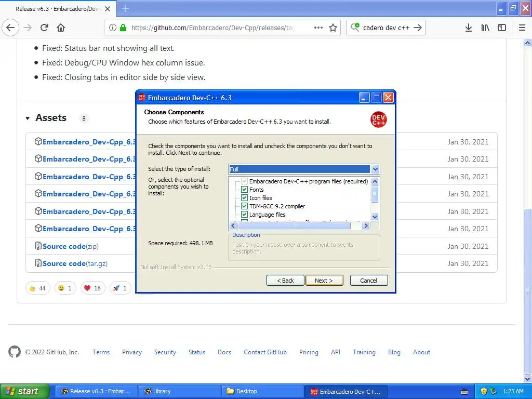This screenshot has width=532, height=399.
Task: Uncheck the Icon files component
Action: [244, 198]
